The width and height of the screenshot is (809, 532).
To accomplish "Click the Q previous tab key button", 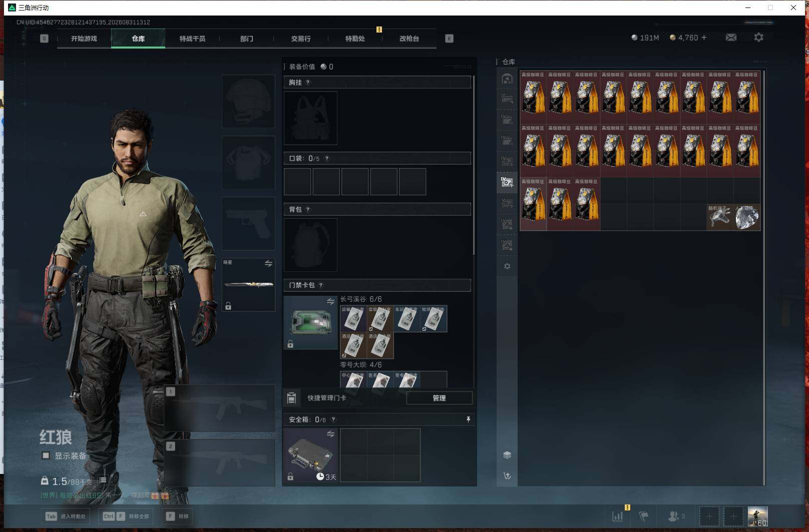I will click(44, 39).
